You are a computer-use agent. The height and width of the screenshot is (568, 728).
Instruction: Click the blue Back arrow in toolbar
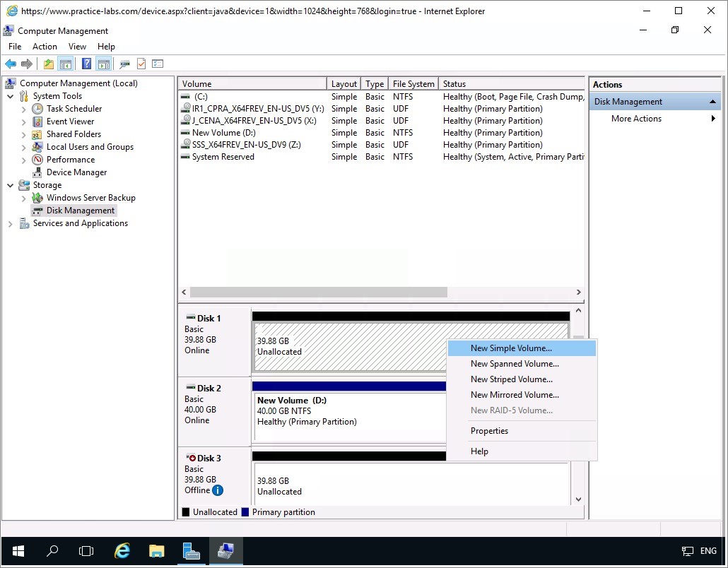11,64
